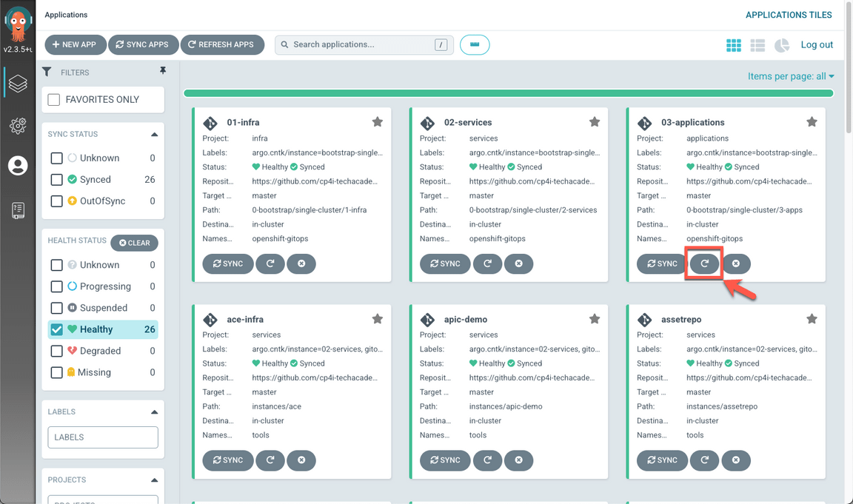The width and height of the screenshot is (853, 504).
Task: Switch to the pie chart summary view
Action: (782, 45)
